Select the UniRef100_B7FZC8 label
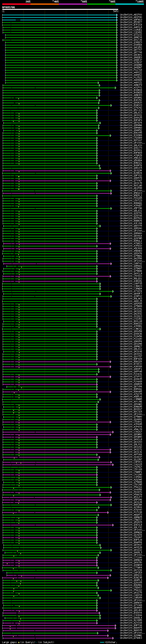This screenshot has width=146, height=644. click(x=131, y=25)
